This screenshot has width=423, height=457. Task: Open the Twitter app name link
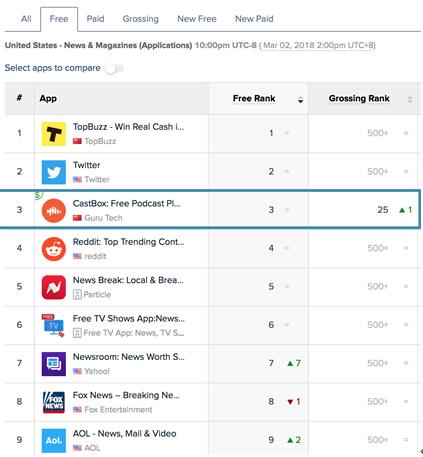[87, 165]
